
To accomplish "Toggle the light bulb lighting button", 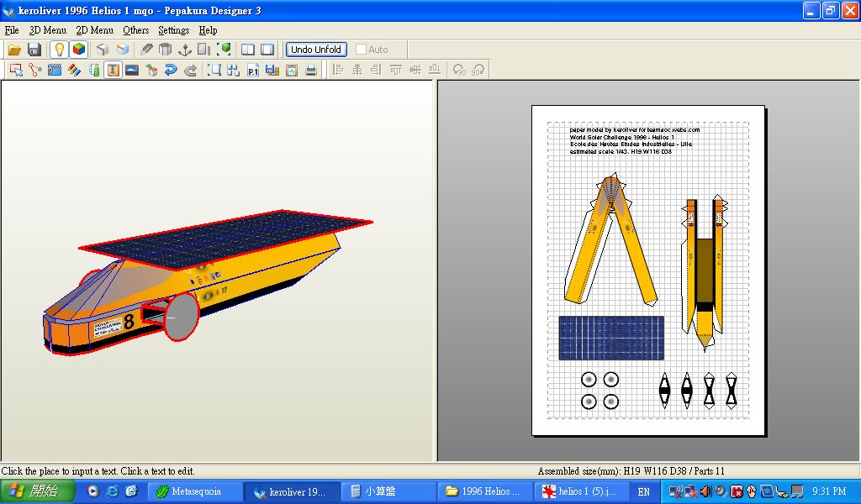I will pyautogui.click(x=59, y=50).
